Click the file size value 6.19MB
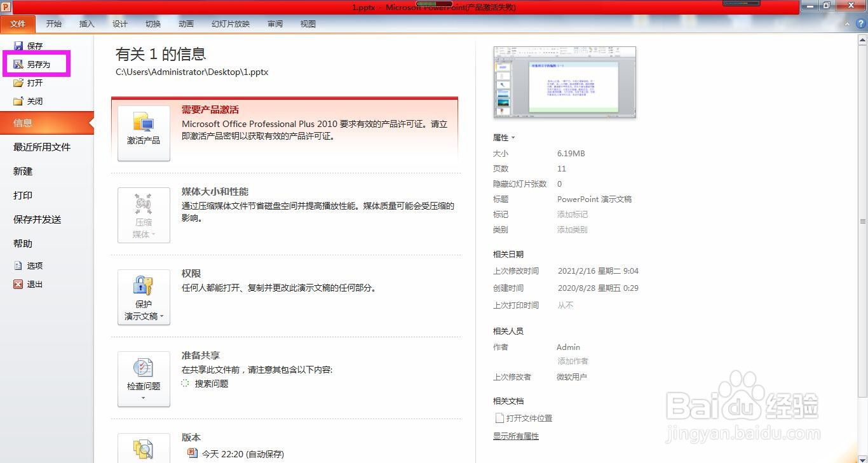The image size is (868, 463). (571, 153)
